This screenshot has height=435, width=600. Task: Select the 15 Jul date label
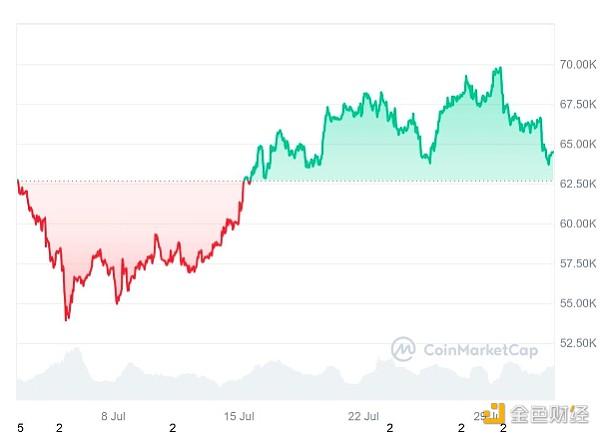(240, 414)
